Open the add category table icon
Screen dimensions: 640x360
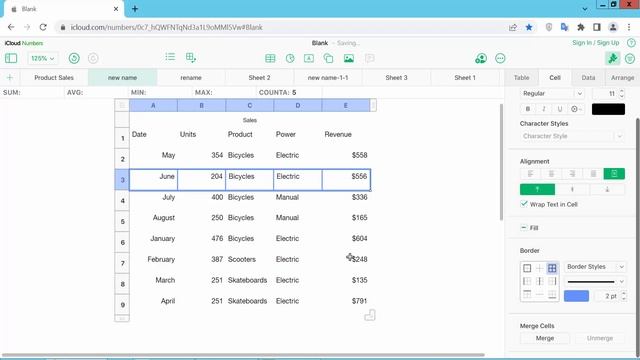tap(191, 58)
